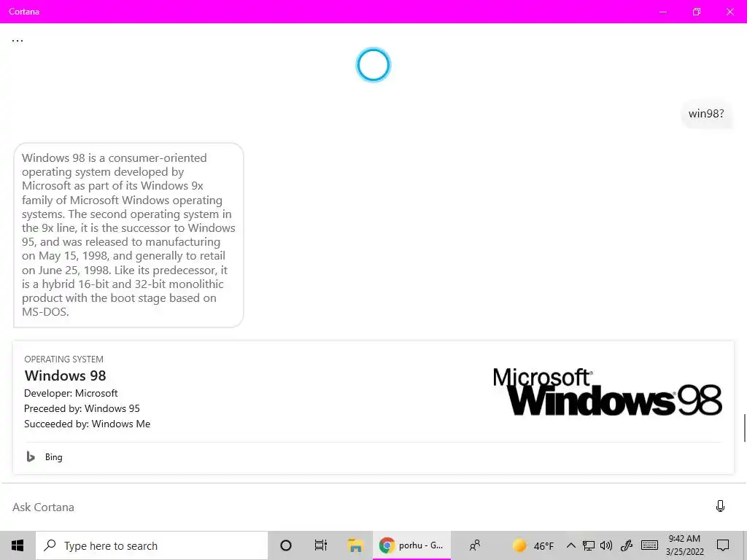Screen dimensions: 747x560
Task: Click the Windows 98 logo image
Action: coord(608,392)
